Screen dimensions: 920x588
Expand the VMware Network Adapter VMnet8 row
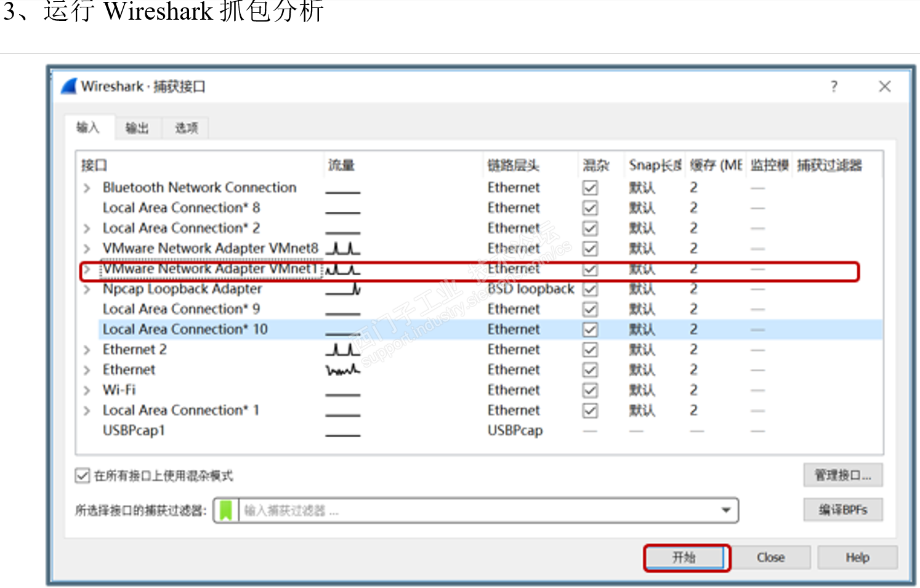coord(87,249)
